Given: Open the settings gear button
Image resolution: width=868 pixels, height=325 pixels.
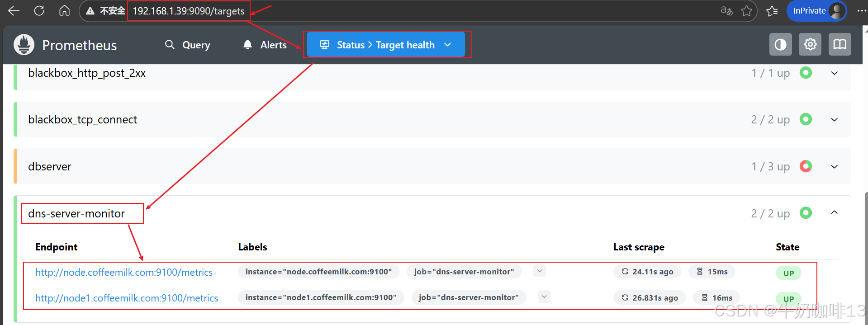Looking at the screenshot, I should pyautogui.click(x=810, y=44).
